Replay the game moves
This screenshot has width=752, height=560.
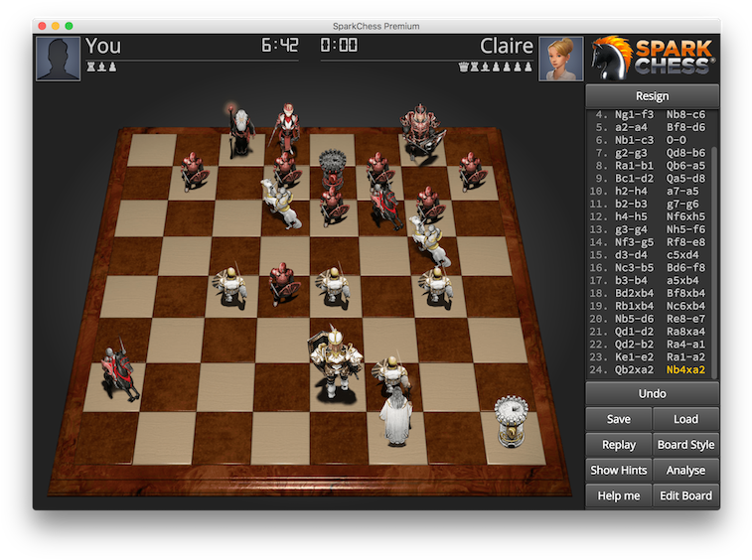click(x=618, y=445)
